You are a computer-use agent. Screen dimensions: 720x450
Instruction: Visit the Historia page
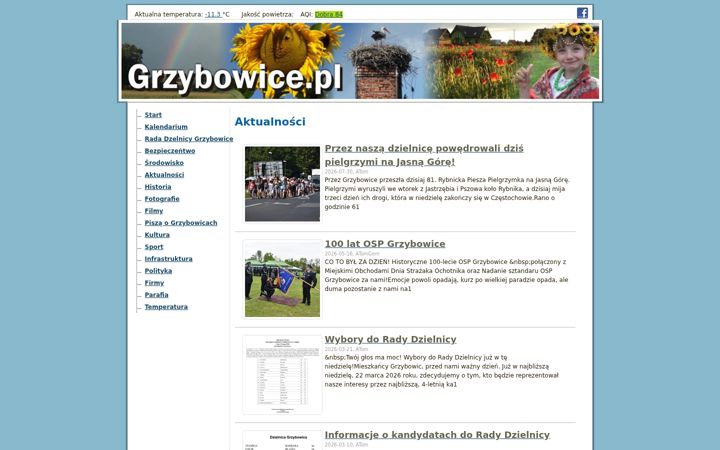(158, 187)
